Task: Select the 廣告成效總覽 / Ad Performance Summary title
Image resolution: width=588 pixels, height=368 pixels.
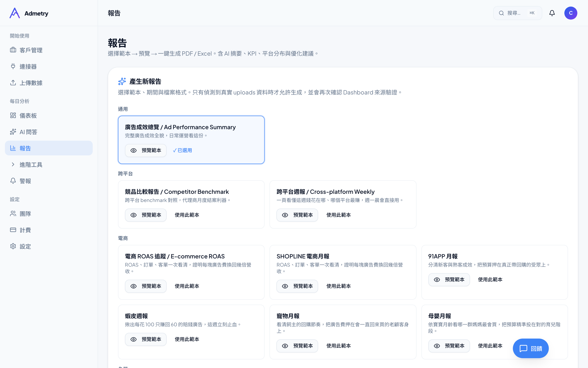Action: coord(180,127)
